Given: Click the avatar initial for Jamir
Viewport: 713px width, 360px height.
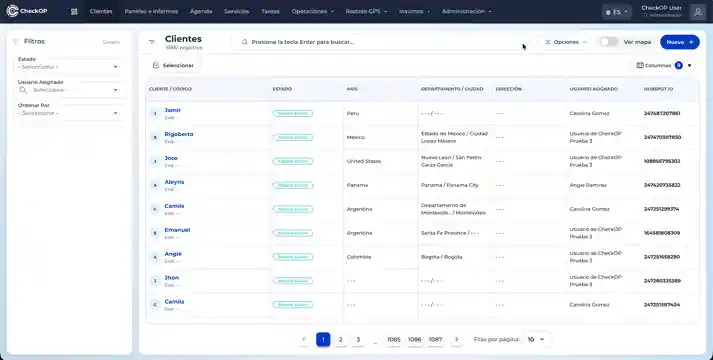Looking at the screenshot, I should (x=155, y=114).
